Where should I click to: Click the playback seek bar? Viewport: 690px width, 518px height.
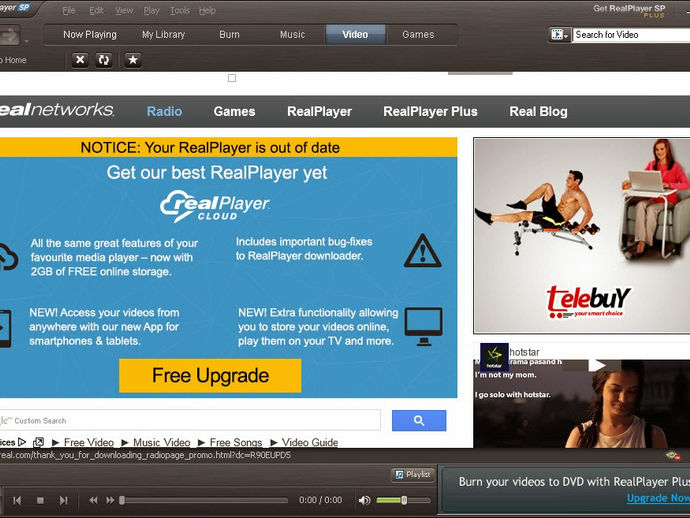click(x=204, y=500)
